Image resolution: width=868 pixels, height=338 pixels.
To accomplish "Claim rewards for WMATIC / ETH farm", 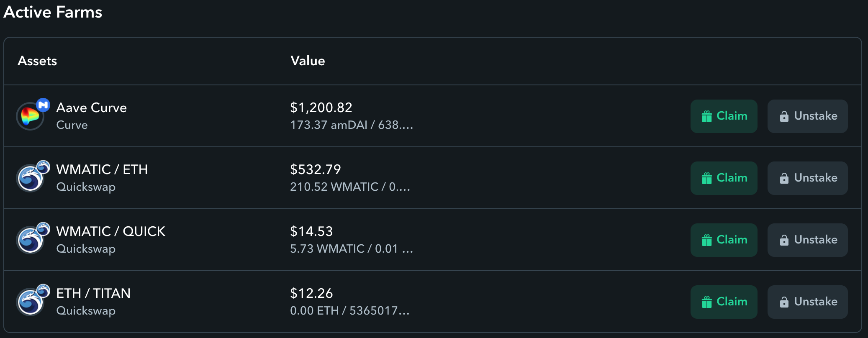I will pyautogui.click(x=724, y=178).
